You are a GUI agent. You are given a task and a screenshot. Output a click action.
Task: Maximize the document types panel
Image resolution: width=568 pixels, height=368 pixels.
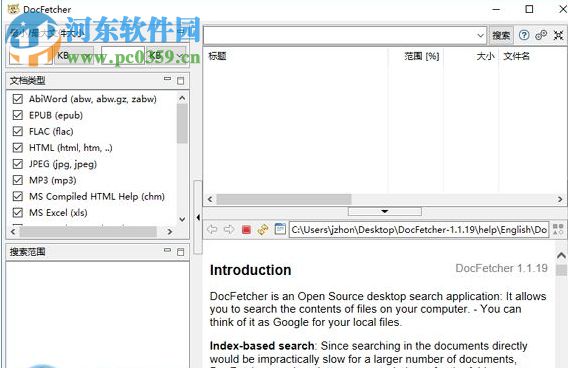[x=180, y=80]
